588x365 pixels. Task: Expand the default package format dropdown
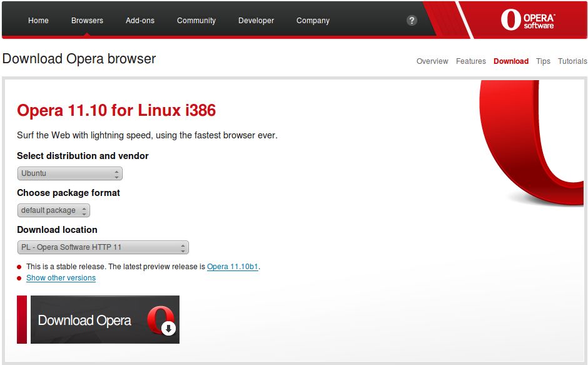(x=54, y=210)
